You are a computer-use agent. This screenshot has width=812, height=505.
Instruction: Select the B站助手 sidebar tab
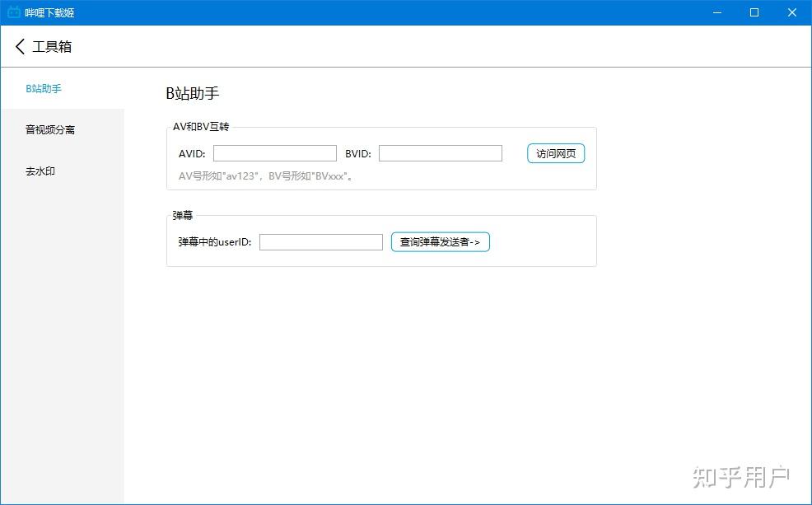[x=62, y=89]
